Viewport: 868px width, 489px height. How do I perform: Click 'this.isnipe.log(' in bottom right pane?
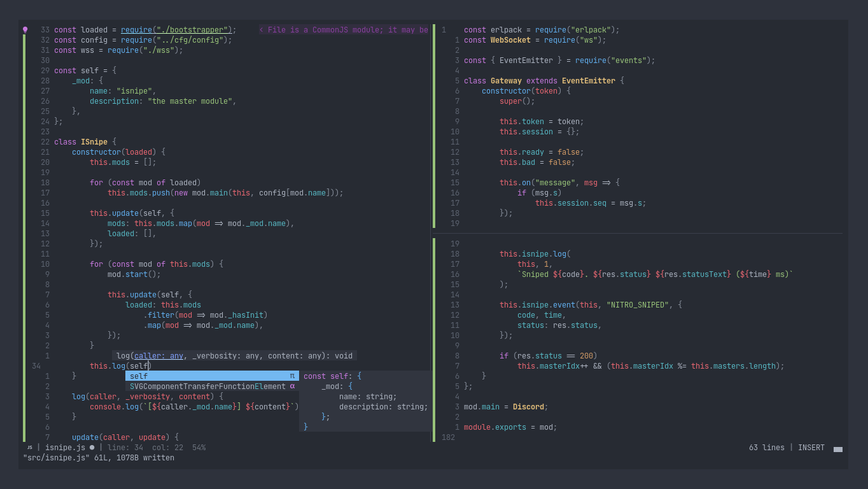tap(535, 253)
